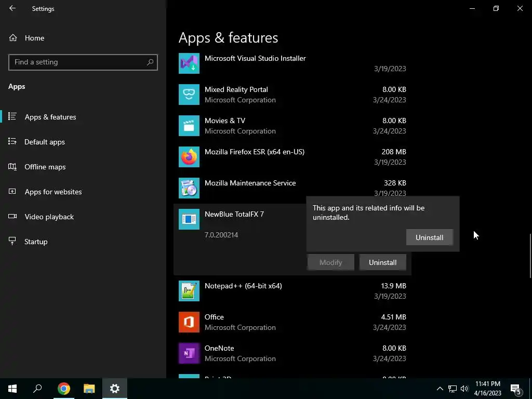Confirm Uninstall in the popup dialog

(429, 237)
